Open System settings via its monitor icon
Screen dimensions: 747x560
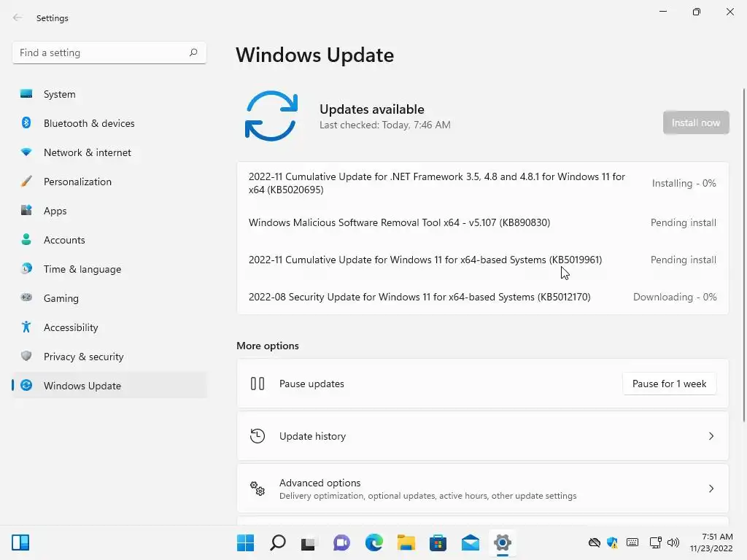pos(26,94)
